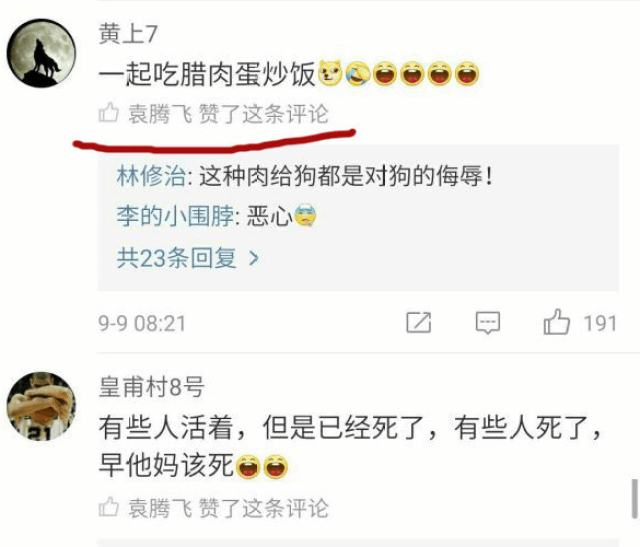The image size is (640, 547).
Task: Expand all 共23条回复 replies
Action: click(188, 258)
